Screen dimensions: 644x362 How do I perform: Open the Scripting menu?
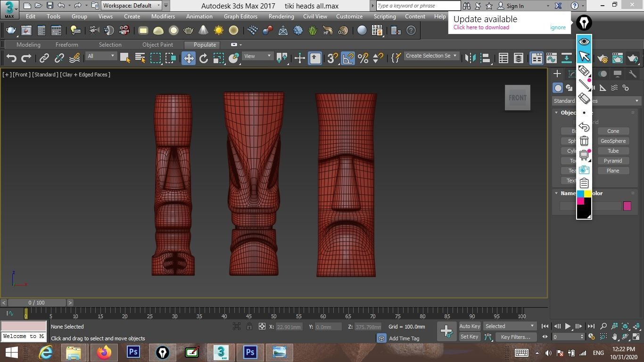pyautogui.click(x=385, y=16)
